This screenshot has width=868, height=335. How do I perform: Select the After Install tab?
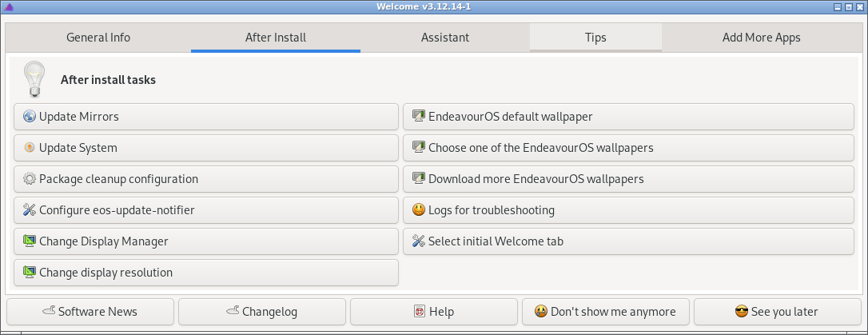click(x=276, y=38)
